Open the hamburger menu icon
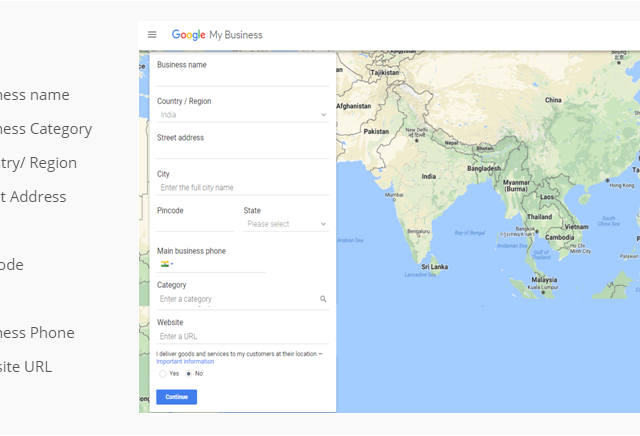The width and height of the screenshot is (640, 436). [152, 35]
